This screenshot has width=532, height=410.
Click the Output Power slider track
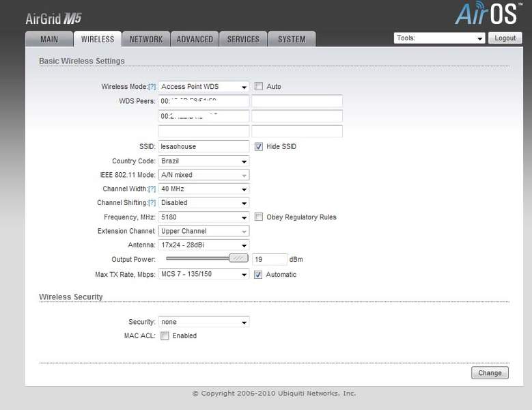pos(198,258)
